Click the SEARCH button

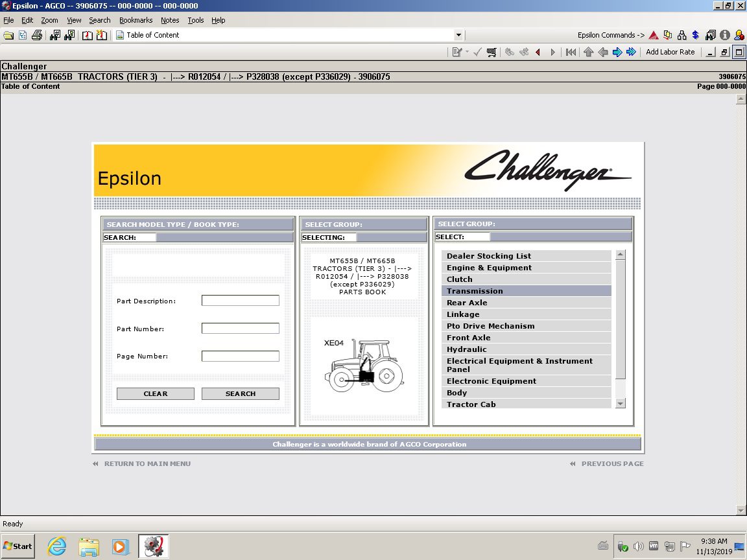point(240,393)
